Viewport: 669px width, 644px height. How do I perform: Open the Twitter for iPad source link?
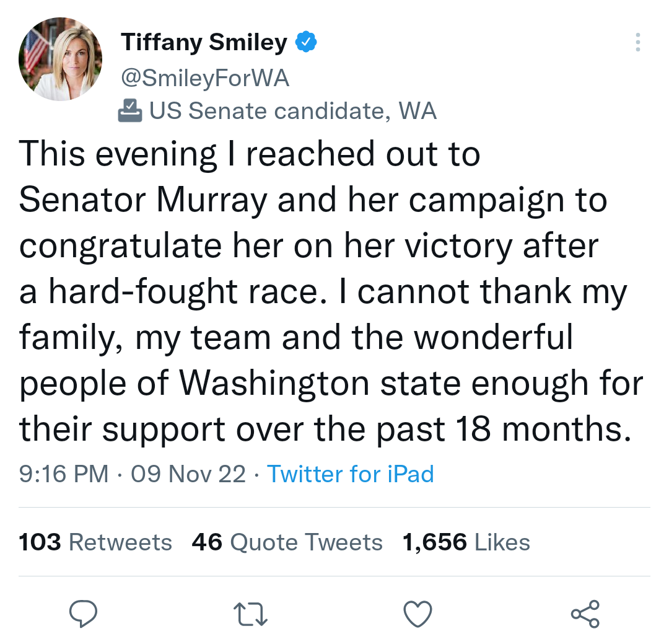[350, 474]
